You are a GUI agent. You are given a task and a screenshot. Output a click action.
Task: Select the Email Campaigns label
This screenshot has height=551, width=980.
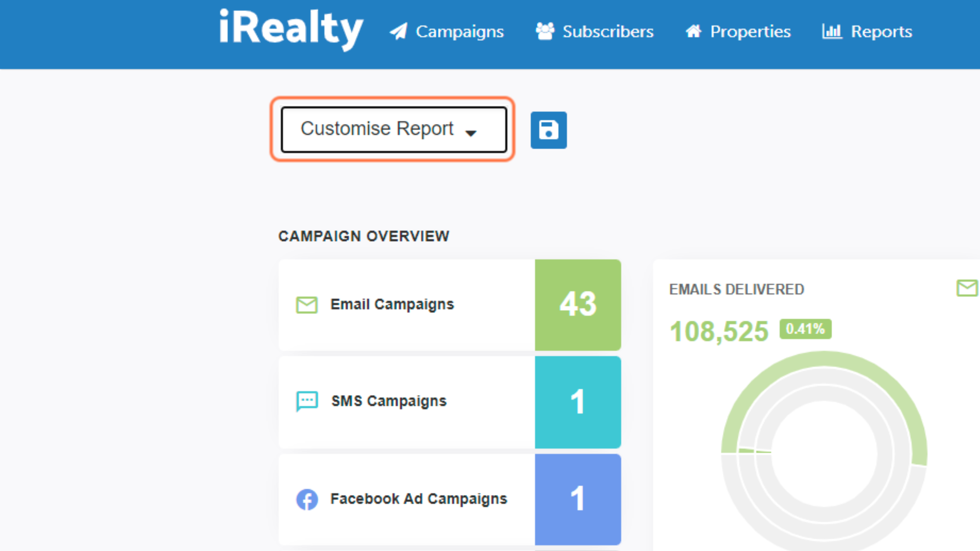(x=392, y=304)
